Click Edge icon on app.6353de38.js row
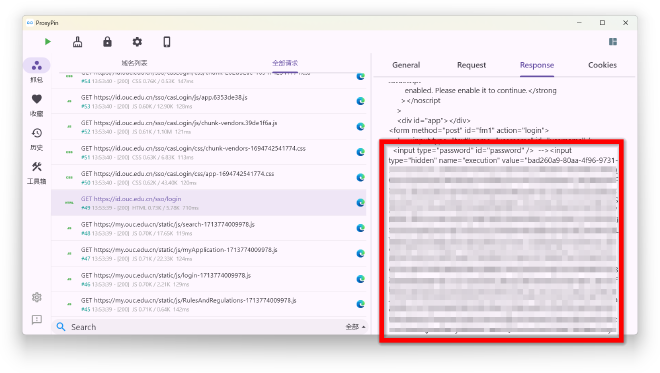660x373 pixels. (x=360, y=101)
